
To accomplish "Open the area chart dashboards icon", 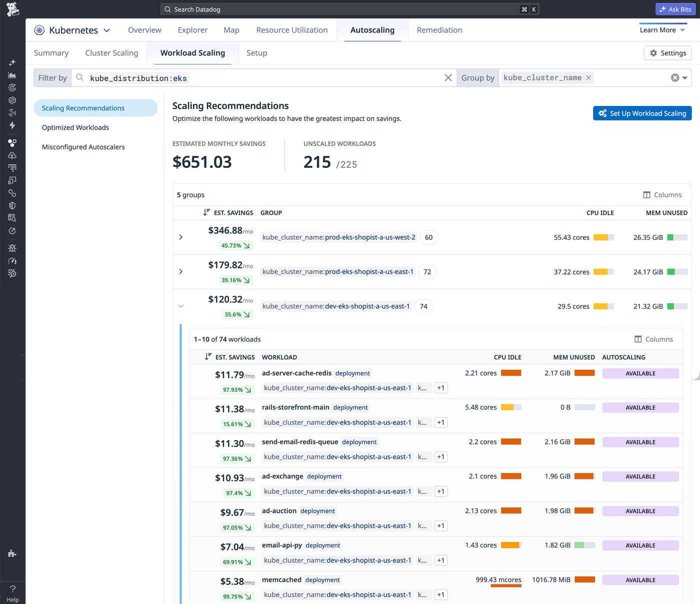I will point(12,75).
